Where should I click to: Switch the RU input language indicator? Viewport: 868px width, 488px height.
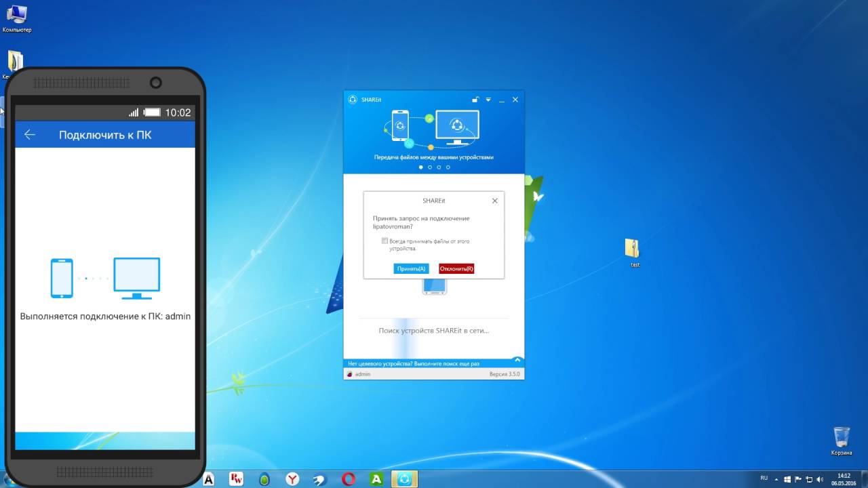click(x=764, y=479)
